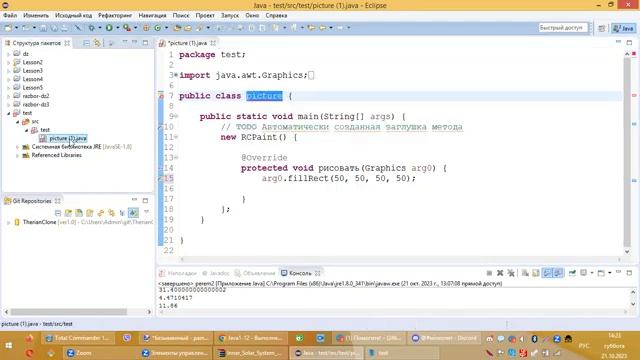Expand the Lesson5 project
Screen dimensions: 640x360
click(x=9, y=88)
